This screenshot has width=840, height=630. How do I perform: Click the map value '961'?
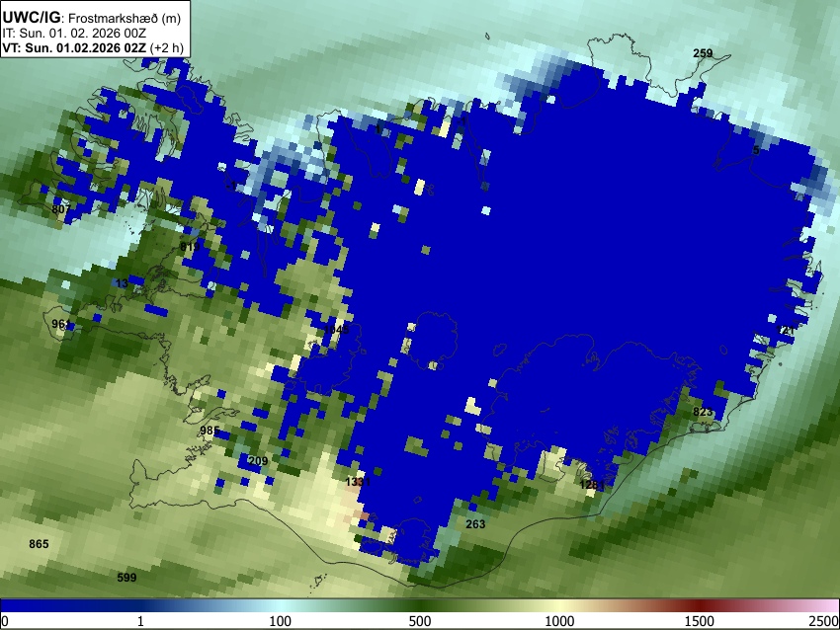pyautogui.click(x=61, y=324)
